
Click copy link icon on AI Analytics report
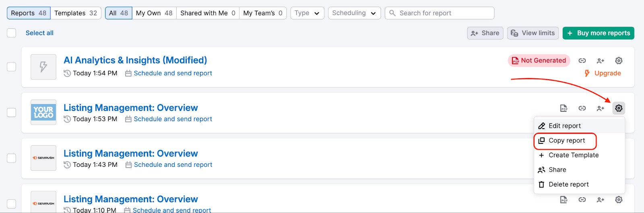tap(582, 61)
